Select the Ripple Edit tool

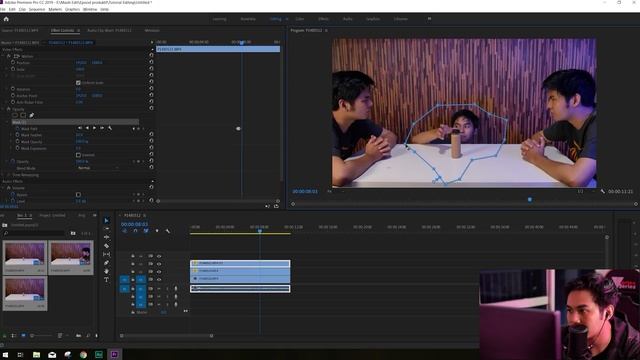[x=107, y=237]
